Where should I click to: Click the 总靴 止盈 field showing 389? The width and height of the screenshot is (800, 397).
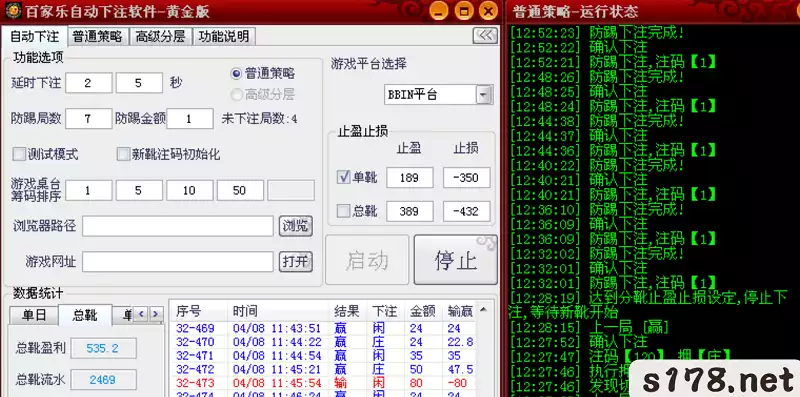pos(410,211)
